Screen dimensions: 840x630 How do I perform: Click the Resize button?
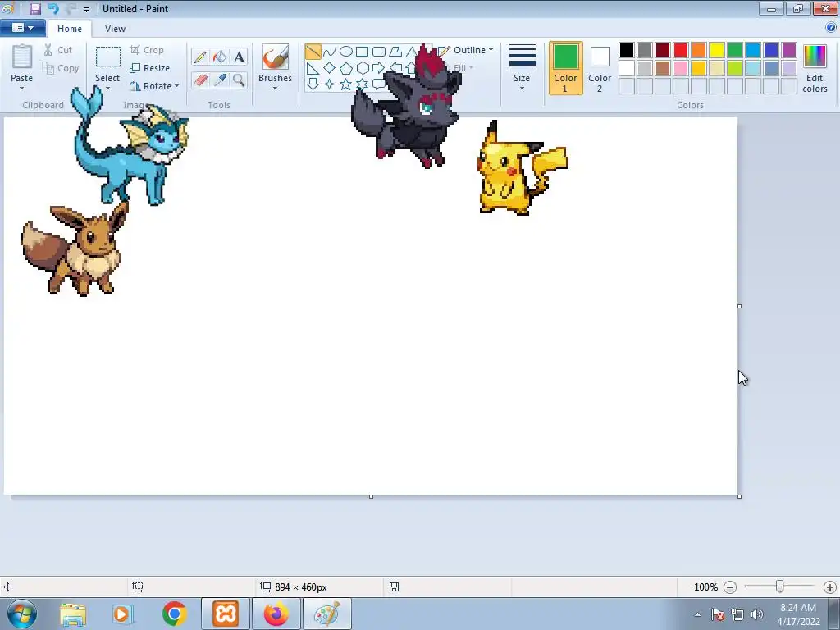point(150,68)
